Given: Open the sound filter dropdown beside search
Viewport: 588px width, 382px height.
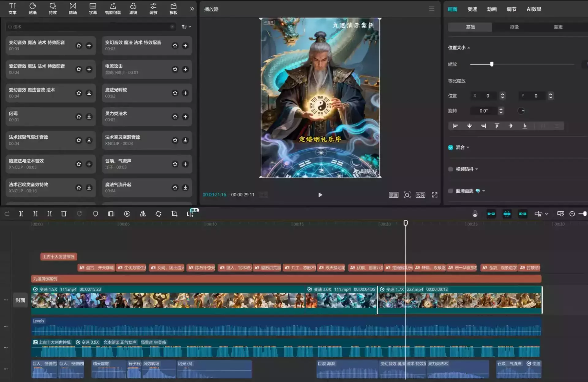Looking at the screenshot, I should 186,27.
